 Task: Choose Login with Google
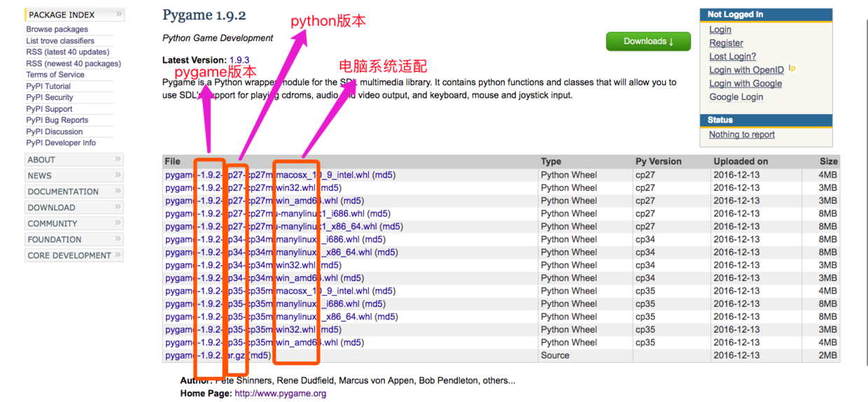pos(745,83)
